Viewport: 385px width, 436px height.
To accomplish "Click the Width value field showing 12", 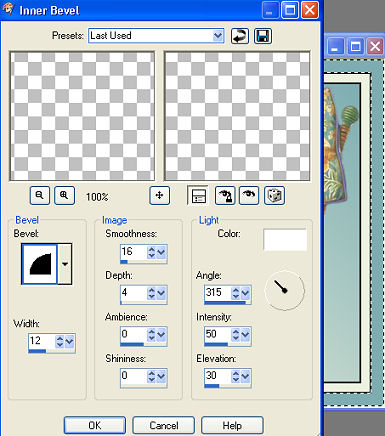I will point(42,341).
